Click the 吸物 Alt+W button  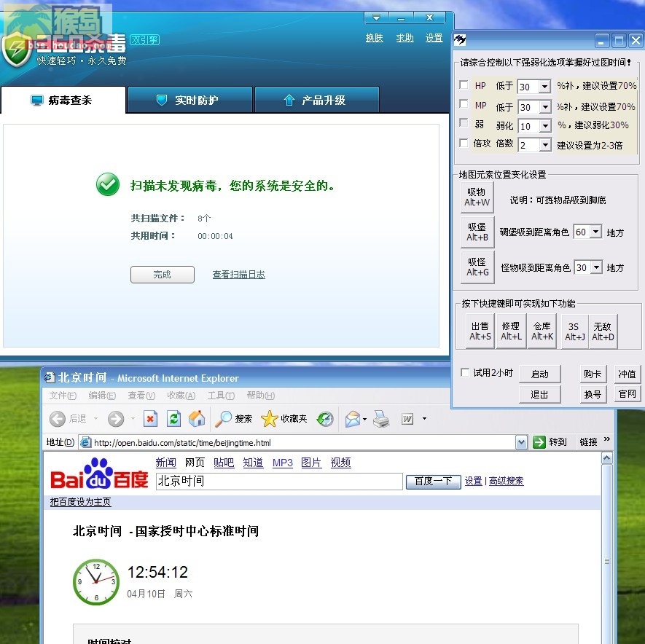(x=477, y=197)
